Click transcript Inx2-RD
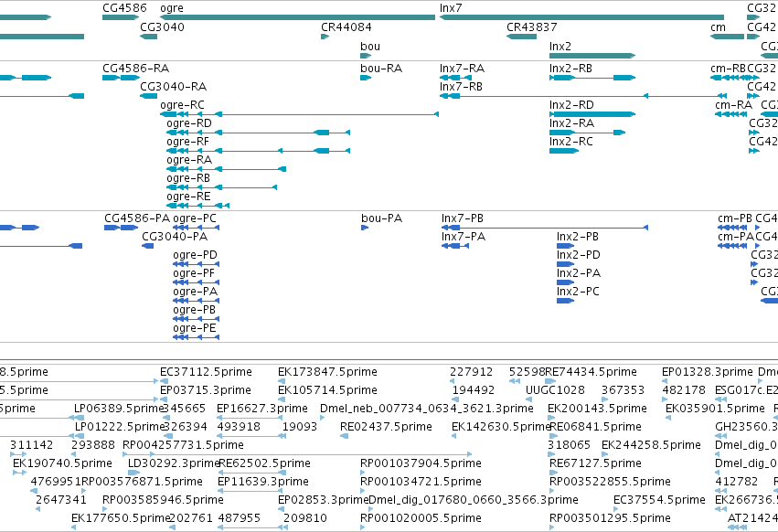778x532 pixels. pos(592,114)
